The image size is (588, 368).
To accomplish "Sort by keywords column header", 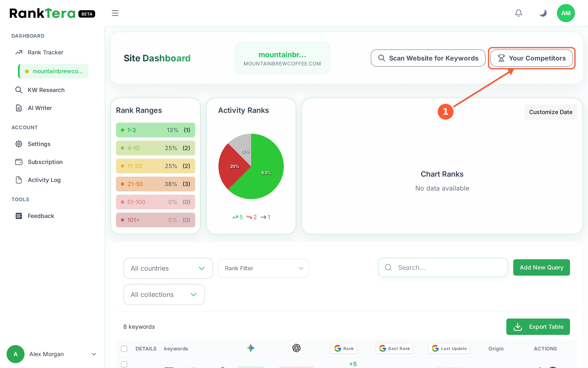I will tap(176, 349).
